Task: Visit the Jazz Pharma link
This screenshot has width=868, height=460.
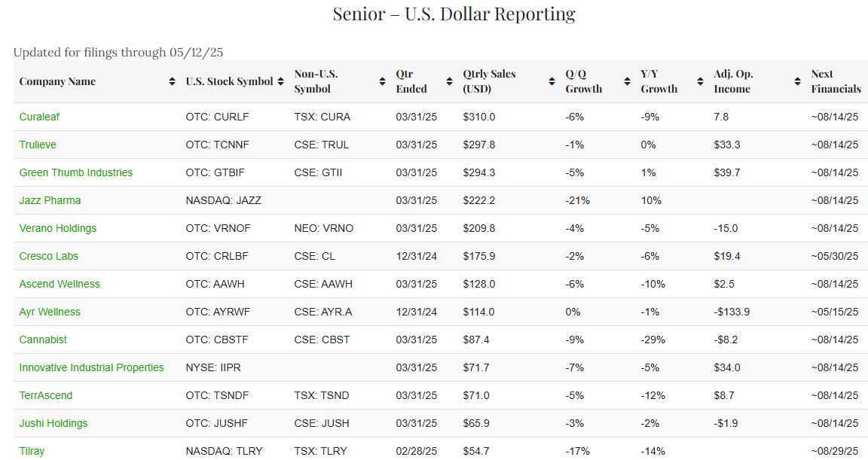Action: click(50, 200)
